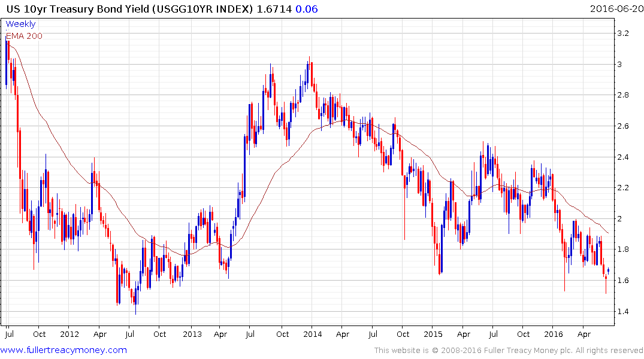Click the chart title 'US 10yr Treasury Bond Yield'

[x=78, y=9]
